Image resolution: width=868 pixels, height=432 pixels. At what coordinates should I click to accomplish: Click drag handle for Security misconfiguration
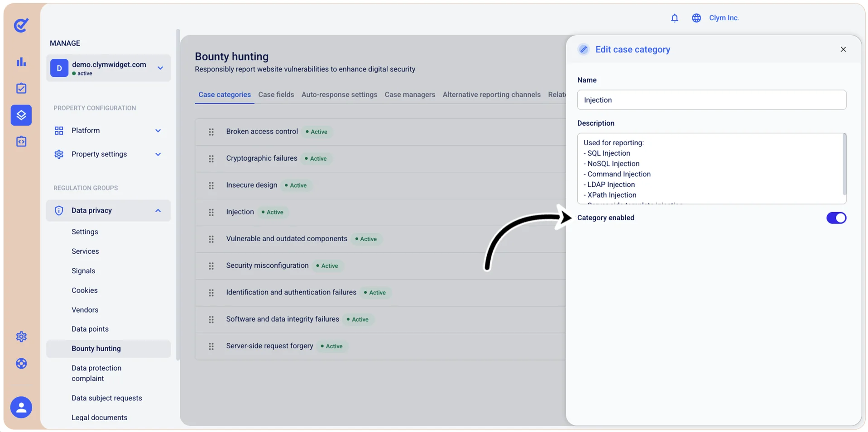[211, 266]
